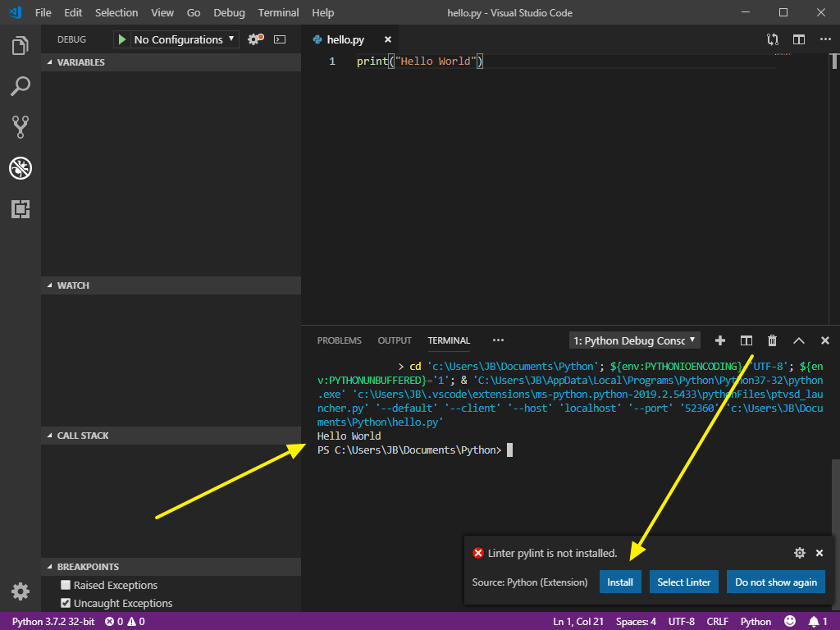Image resolution: width=840 pixels, height=630 pixels.
Task: Click Select Linter in the notification
Action: click(x=683, y=582)
